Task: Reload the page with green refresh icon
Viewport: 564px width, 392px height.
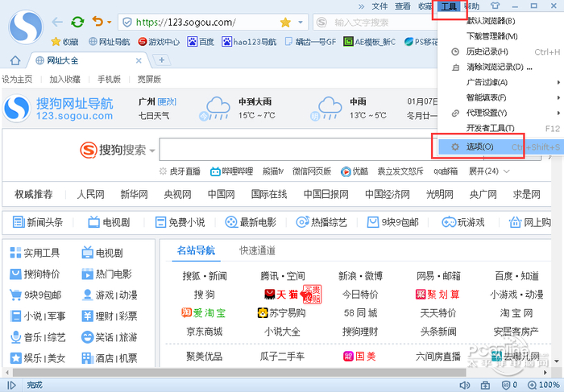Action: click(x=77, y=23)
